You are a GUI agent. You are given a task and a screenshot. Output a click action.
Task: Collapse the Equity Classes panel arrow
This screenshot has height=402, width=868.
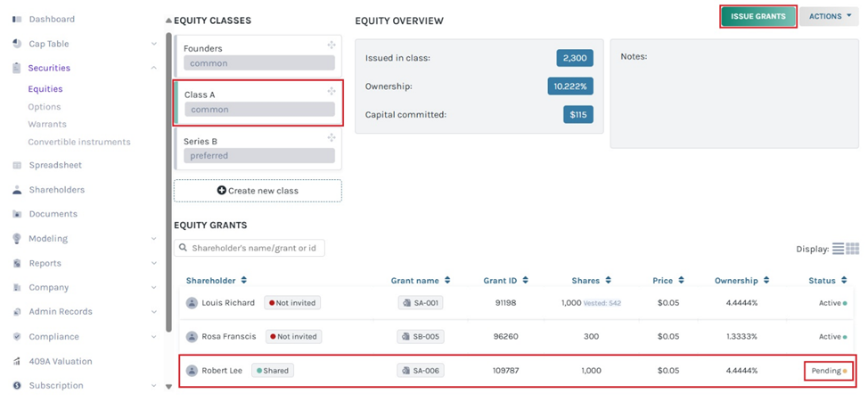point(168,21)
